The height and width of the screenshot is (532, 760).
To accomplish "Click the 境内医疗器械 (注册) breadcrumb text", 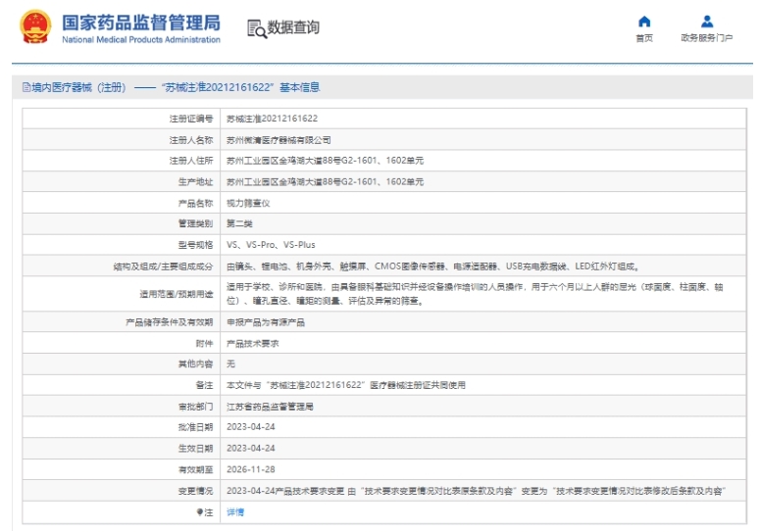I will (78, 87).
